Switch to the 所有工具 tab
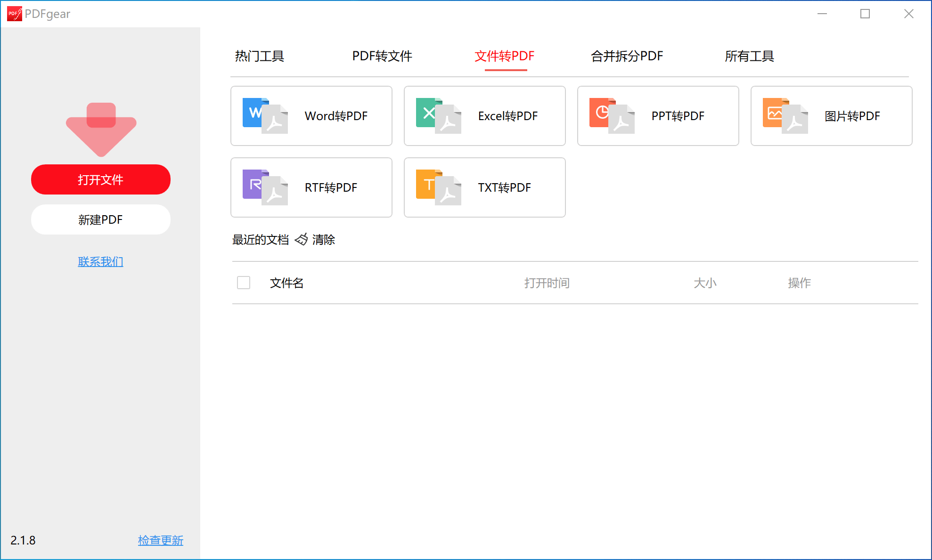The image size is (932, 560). (750, 56)
